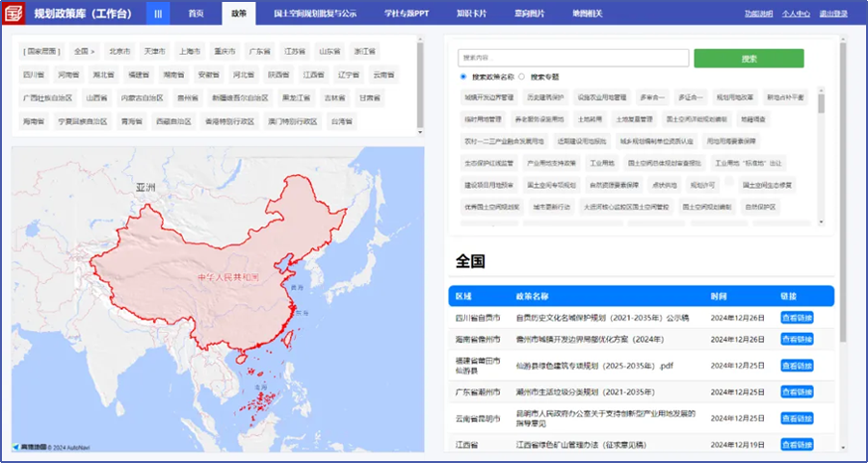Select 台湾省 region tag

pos(342,121)
